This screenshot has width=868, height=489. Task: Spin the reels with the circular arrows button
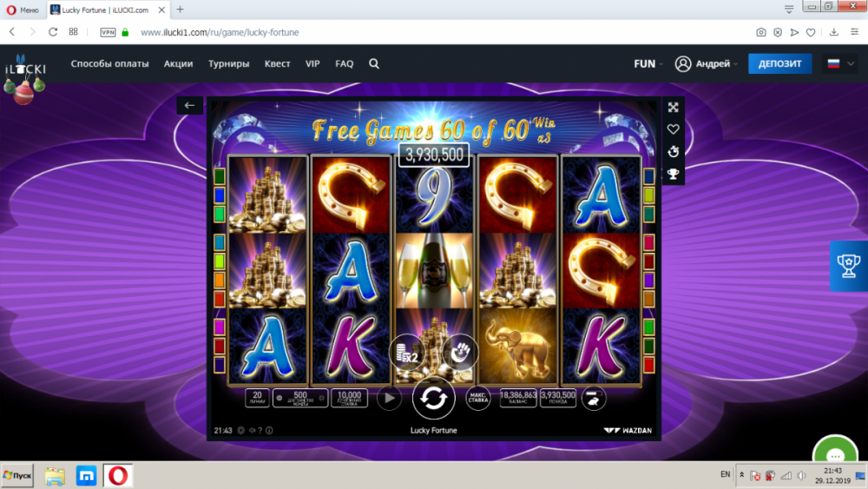click(433, 398)
